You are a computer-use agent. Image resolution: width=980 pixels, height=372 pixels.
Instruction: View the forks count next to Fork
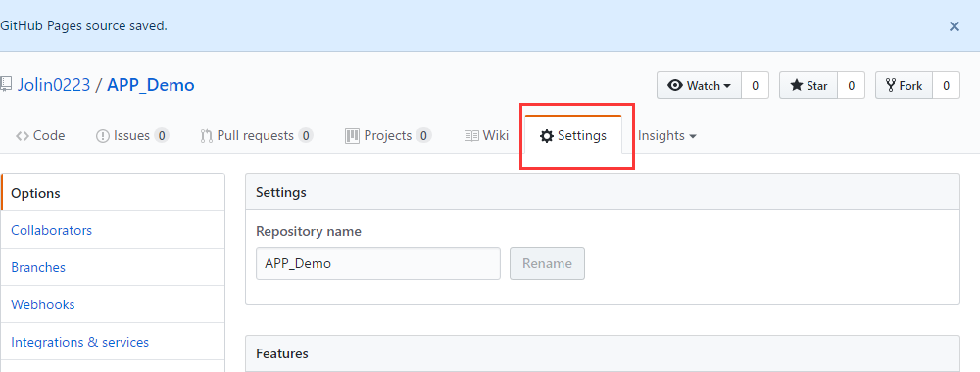point(947,85)
